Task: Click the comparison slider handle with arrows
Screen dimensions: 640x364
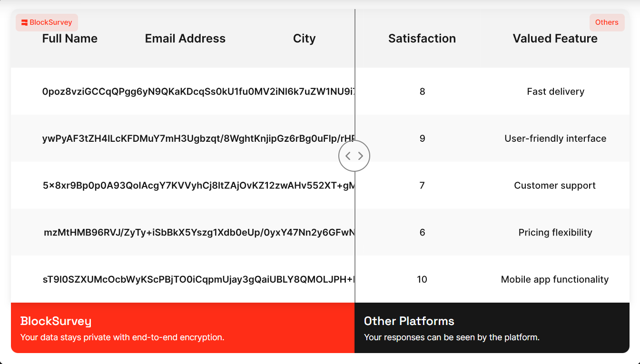Action: 354,156
